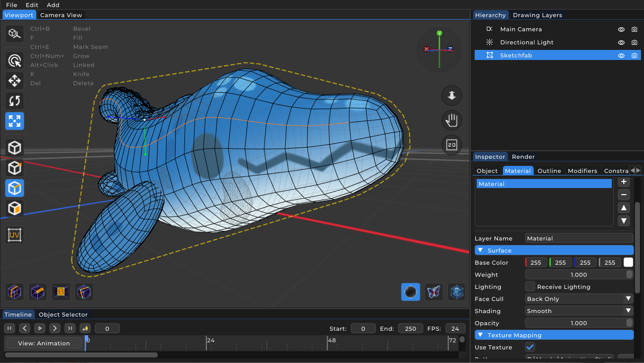644x363 pixels.
Task: Open the Face Cull dropdown
Action: (578, 298)
